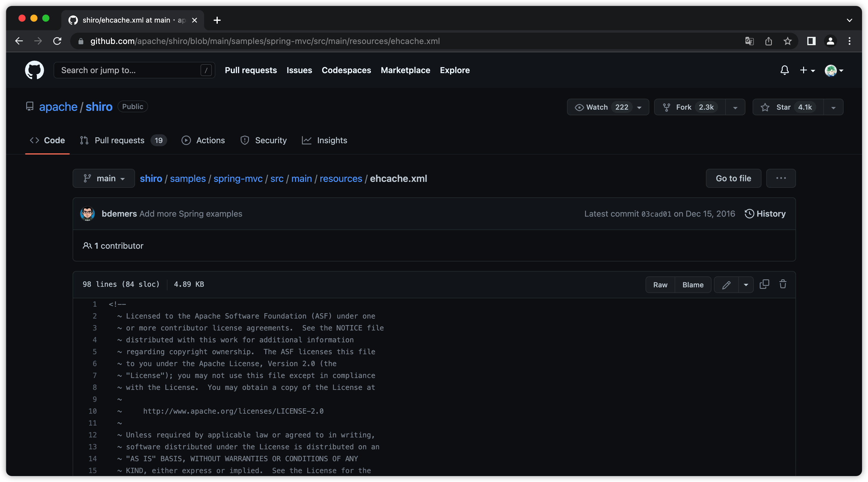Open commit message Add more Spring examples
Image resolution: width=868 pixels, height=482 pixels.
coord(191,213)
